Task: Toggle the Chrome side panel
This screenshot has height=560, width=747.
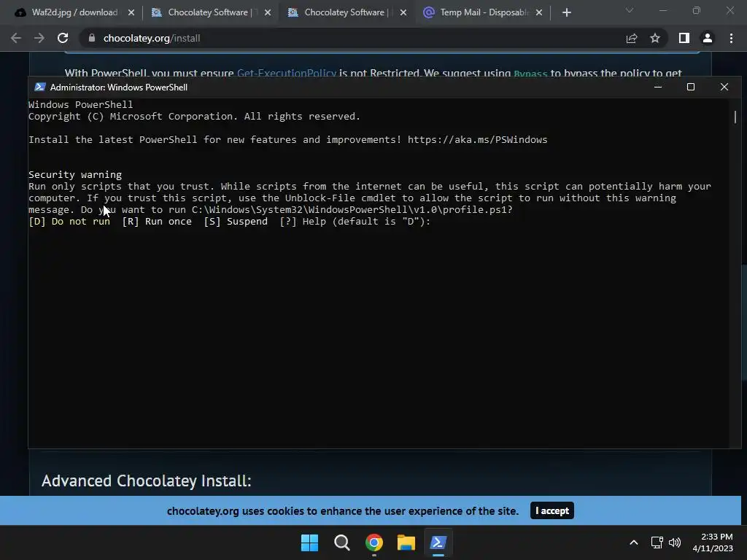Action: coord(684,38)
